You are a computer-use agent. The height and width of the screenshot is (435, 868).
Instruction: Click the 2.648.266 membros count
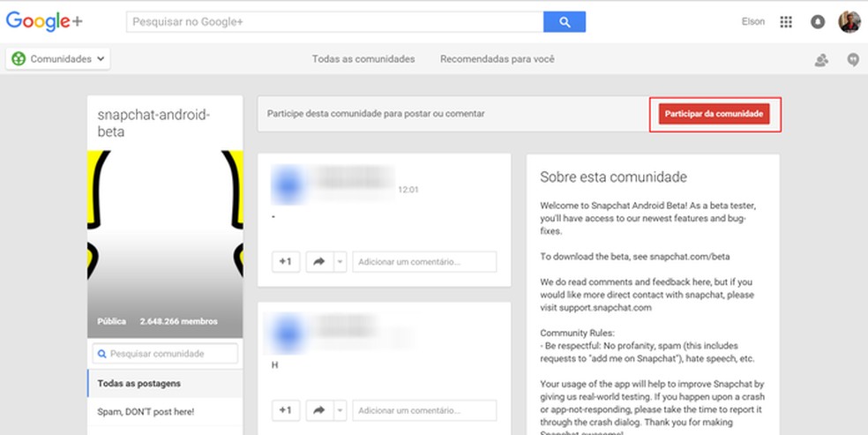tap(178, 321)
